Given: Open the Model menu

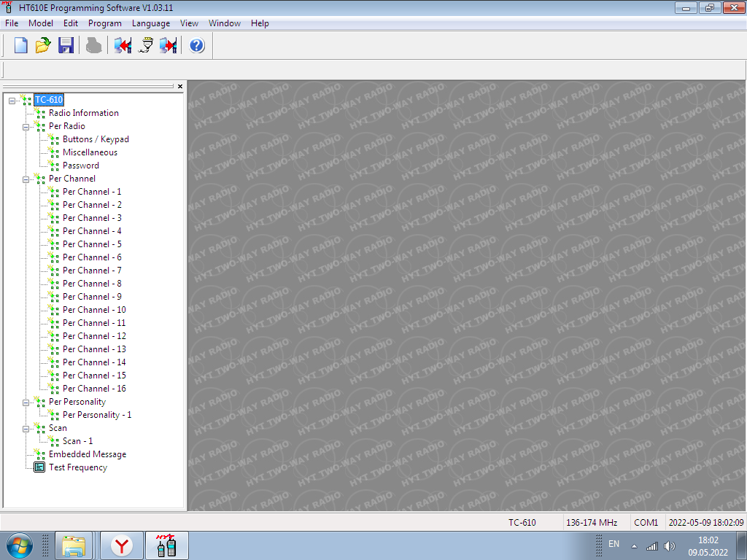Looking at the screenshot, I should pyautogui.click(x=41, y=23).
